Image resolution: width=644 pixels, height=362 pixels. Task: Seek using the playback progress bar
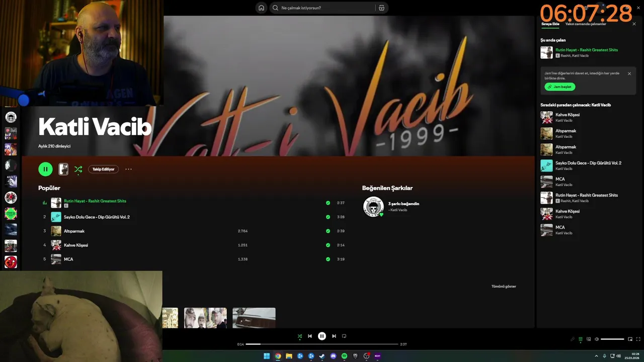tap(322, 344)
